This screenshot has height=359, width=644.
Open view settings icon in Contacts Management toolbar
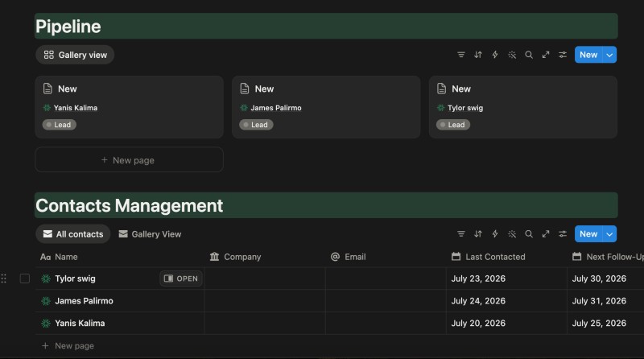click(562, 233)
